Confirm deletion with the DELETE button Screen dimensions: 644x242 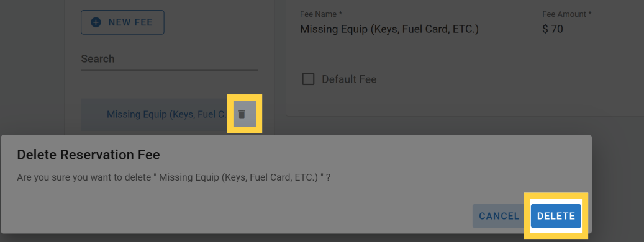556,216
